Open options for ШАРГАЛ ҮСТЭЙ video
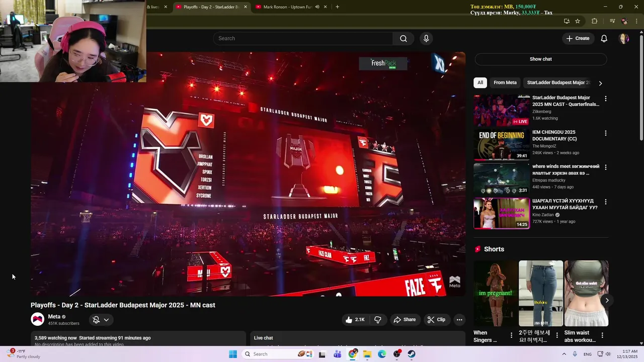This screenshot has width=644, height=362. (x=605, y=202)
